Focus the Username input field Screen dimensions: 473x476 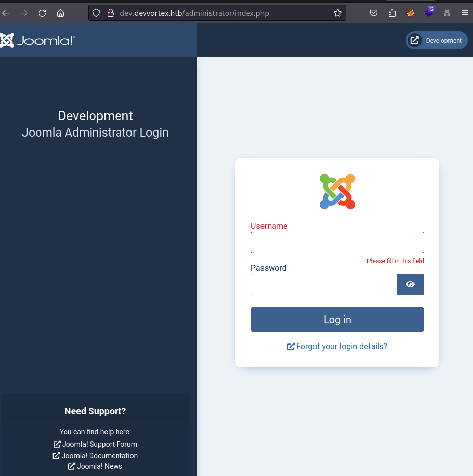click(x=337, y=243)
